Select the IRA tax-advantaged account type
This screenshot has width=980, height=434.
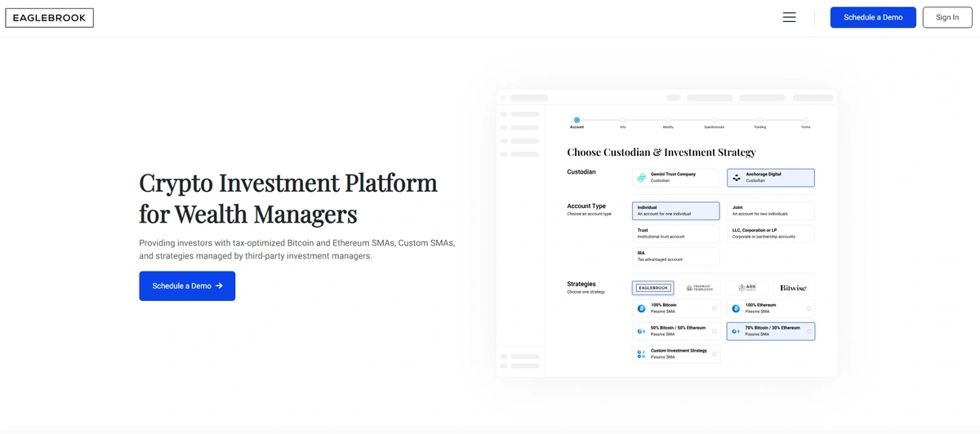pos(676,256)
